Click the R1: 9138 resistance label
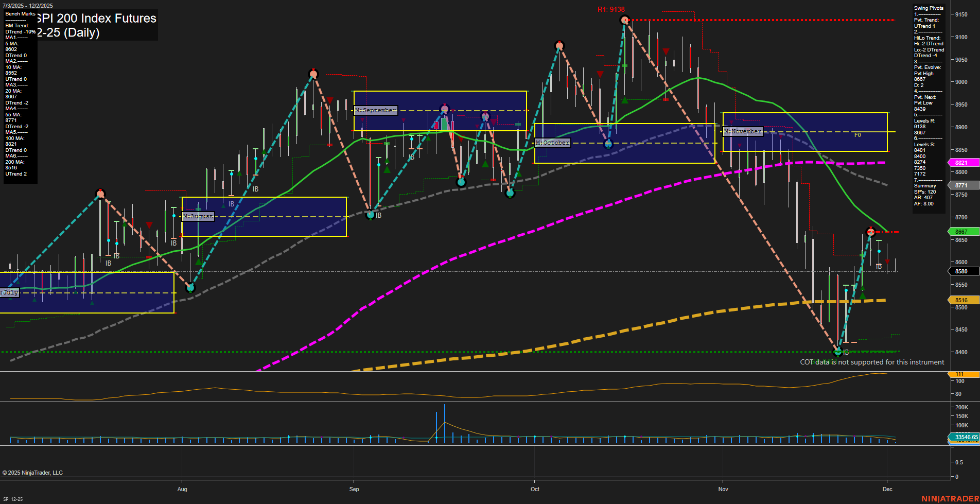The height and width of the screenshot is (504, 980). (x=612, y=8)
